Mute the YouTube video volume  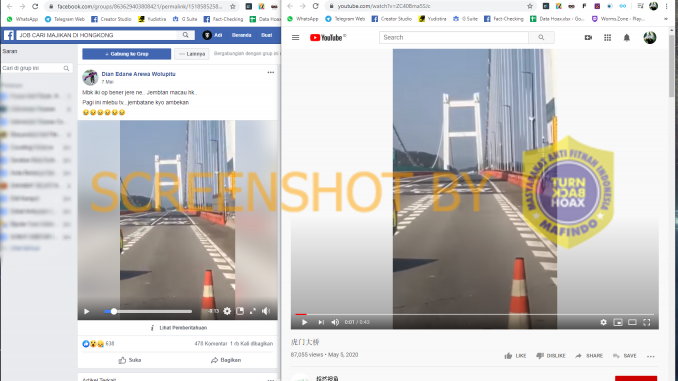(335, 322)
